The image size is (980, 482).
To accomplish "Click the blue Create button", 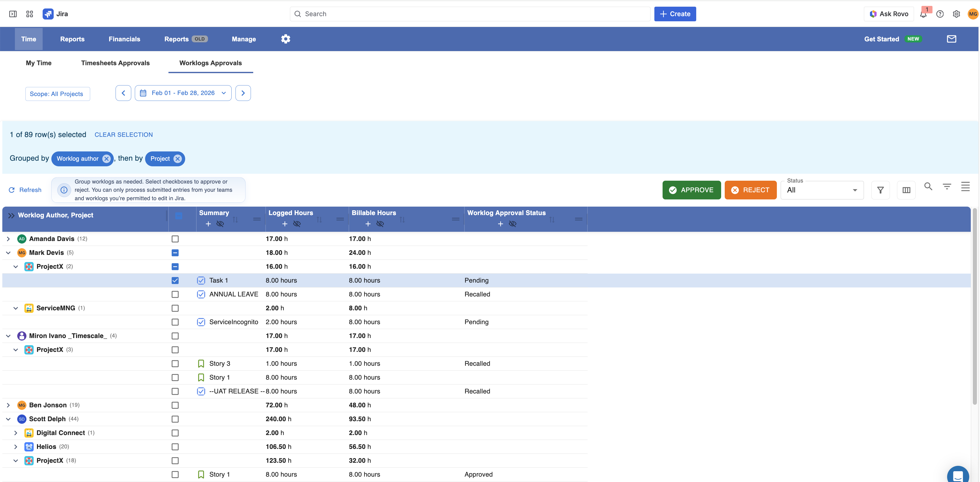I will pyautogui.click(x=675, y=14).
